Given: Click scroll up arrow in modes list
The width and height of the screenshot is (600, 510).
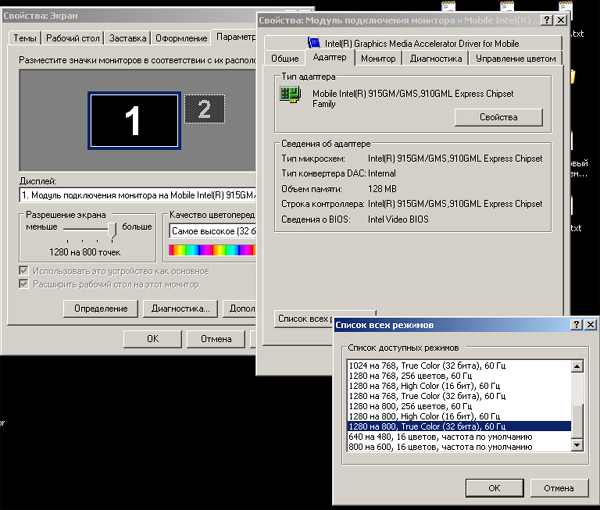Looking at the screenshot, I should click(x=577, y=366).
